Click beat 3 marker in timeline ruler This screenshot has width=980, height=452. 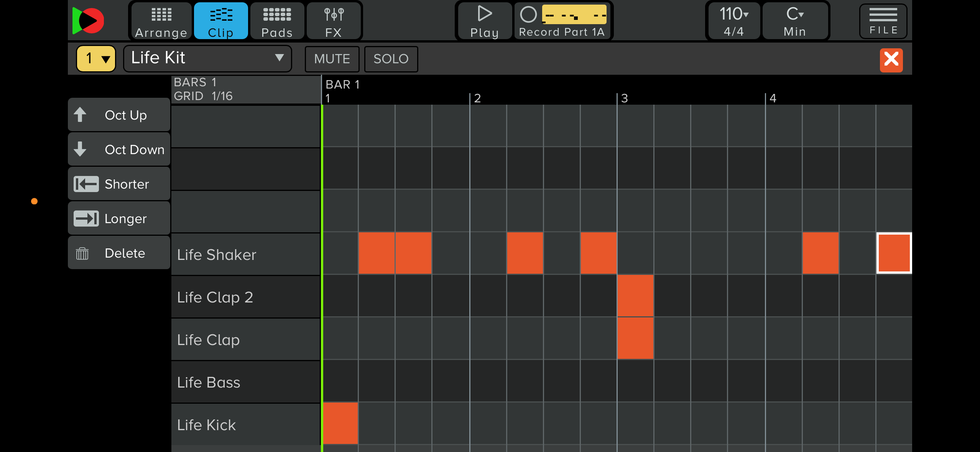tap(625, 98)
